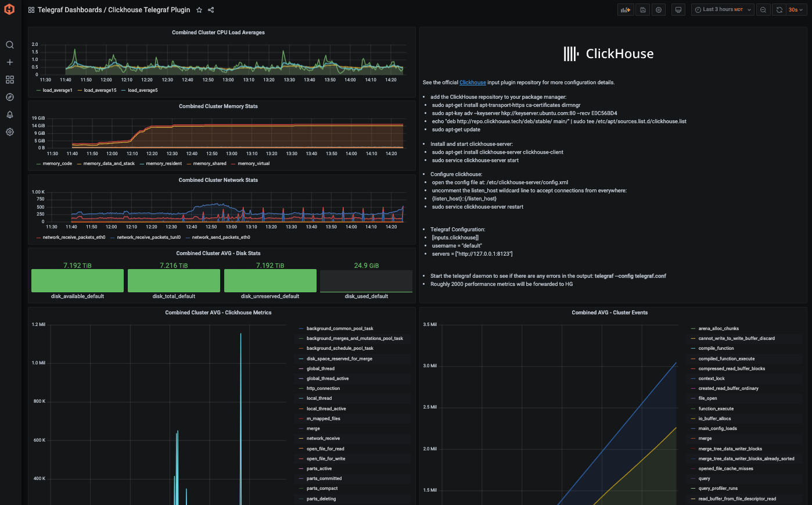
Task: Click the Add panel icon
Action: 626,10
